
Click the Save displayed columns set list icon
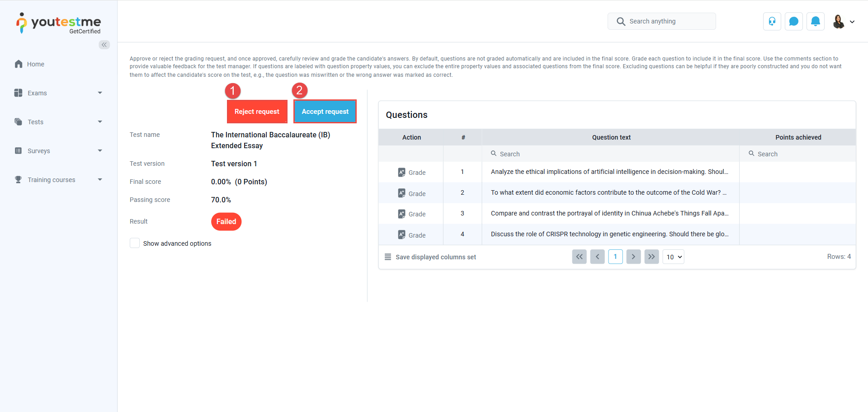tap(388, 257)
